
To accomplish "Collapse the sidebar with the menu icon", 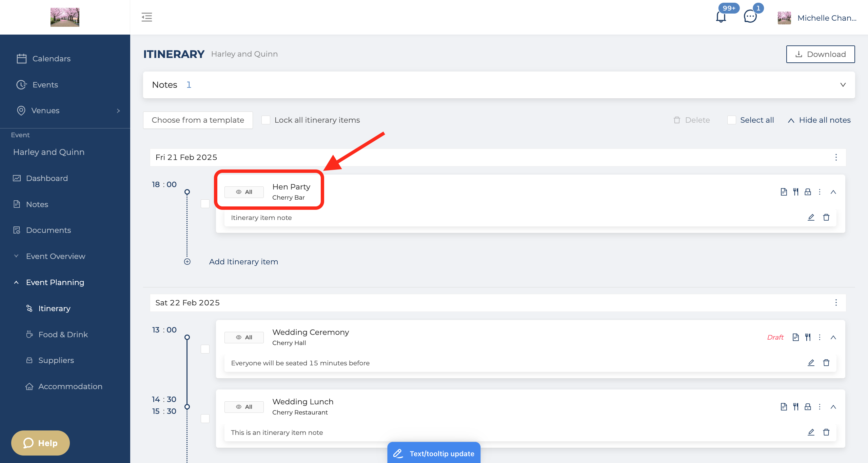I will (x=147, y=17).
